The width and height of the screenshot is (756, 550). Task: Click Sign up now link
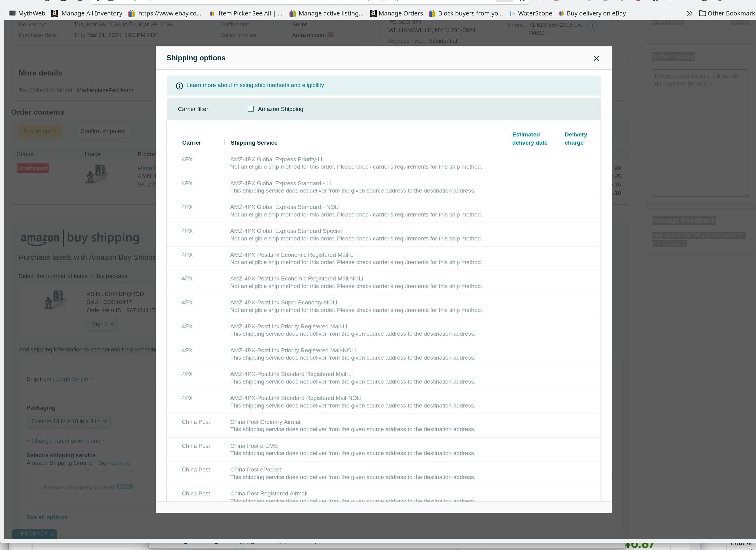pos(114,463)
